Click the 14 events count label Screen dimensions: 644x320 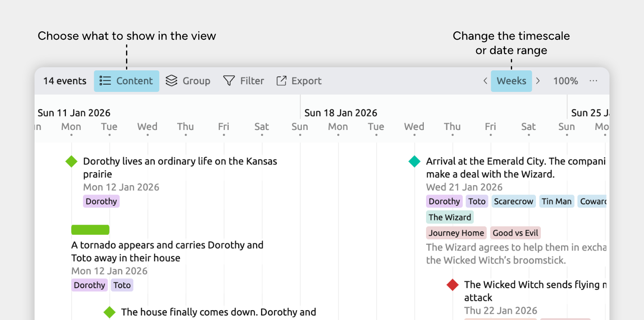pyautogui.click(x=65, y=81)
